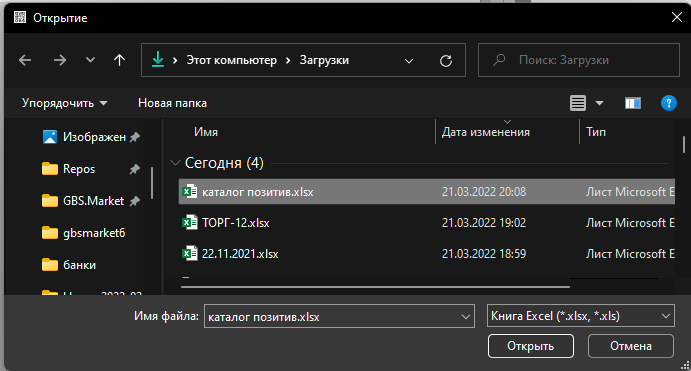Screen dimensions: 691x371
Task: Click the pin next to Изображен
Action: click(135, 137)
